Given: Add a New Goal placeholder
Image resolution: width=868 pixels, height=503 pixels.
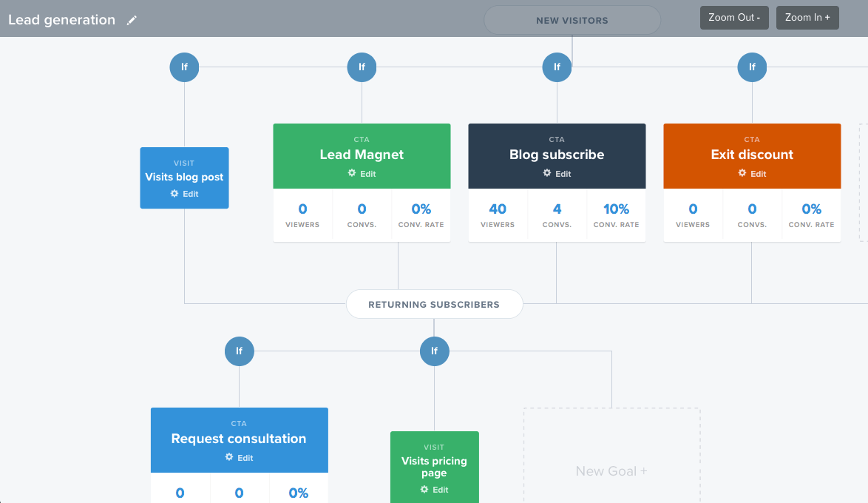Looking at the screenshot, I should (611, 470).
